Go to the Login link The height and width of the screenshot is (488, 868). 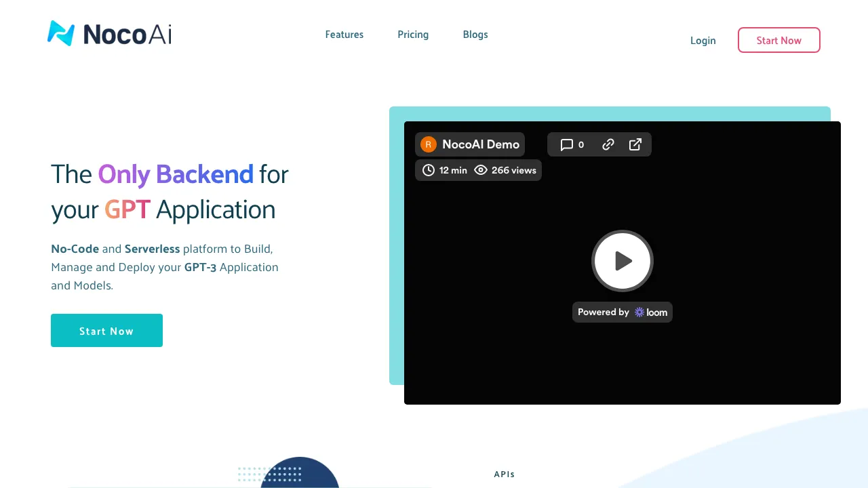(703, 41)
